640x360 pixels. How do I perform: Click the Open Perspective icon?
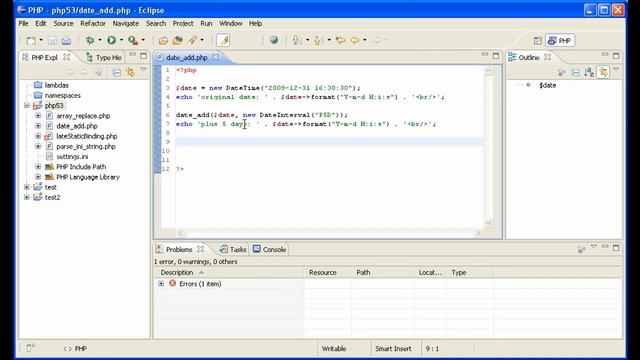(538, 40)
